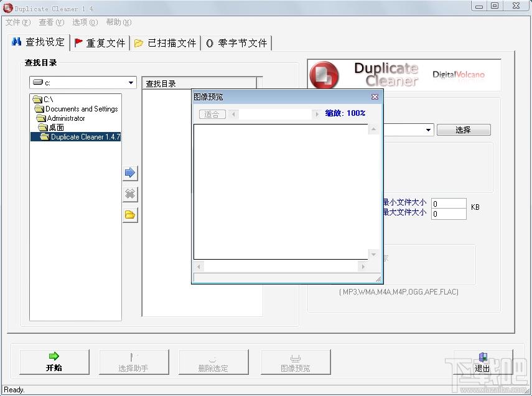Screen dimensions: 532x396
Task: Open the 查看(V) menu
Action: click(51, 22)
